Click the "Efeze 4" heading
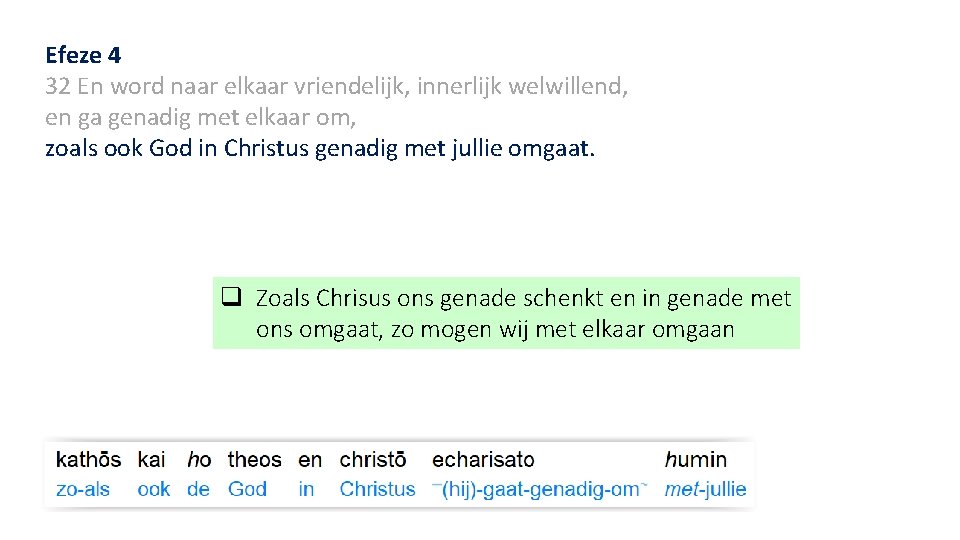Viewport: 960px width, 540px height. [83, 54]
